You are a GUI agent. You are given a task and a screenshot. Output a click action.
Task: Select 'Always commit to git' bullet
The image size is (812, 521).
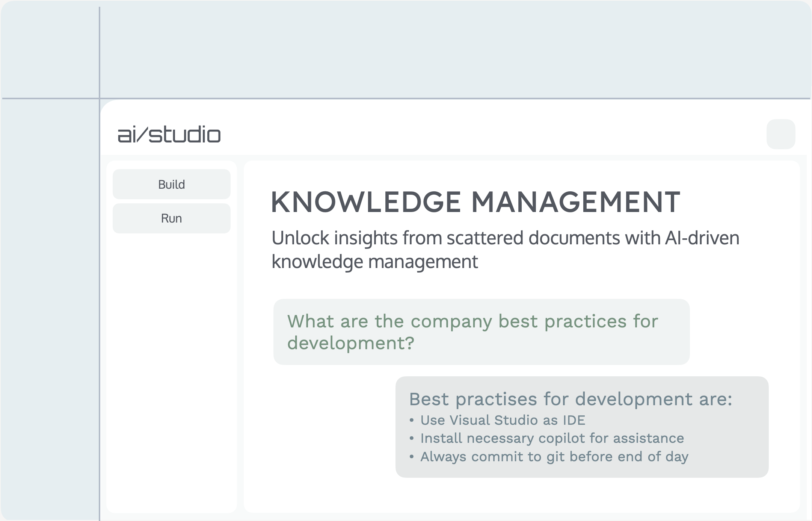pos(554,457)
